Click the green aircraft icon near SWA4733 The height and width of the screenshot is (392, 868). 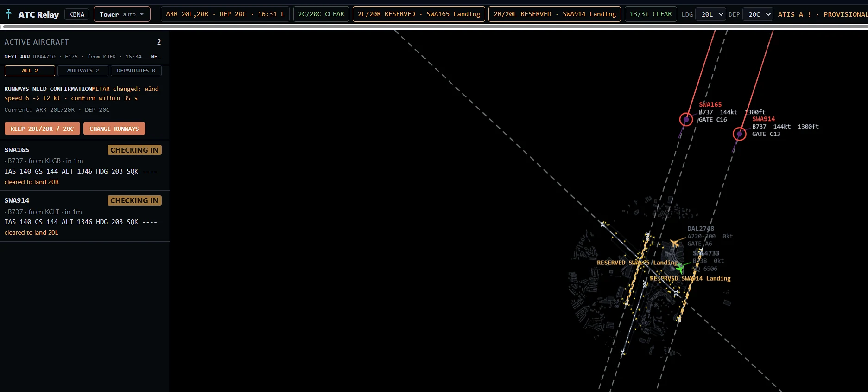[x=680, y=268]
